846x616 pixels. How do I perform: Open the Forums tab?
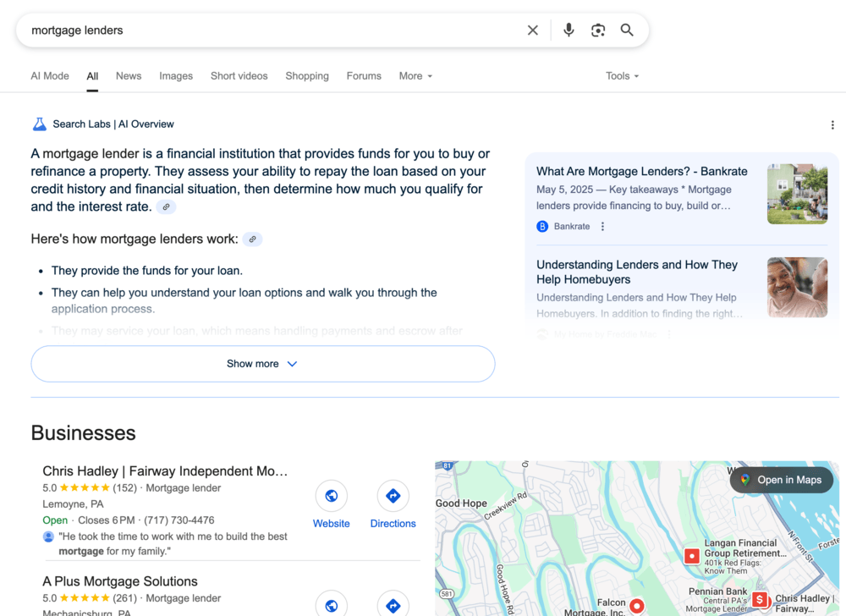[364, 76]
